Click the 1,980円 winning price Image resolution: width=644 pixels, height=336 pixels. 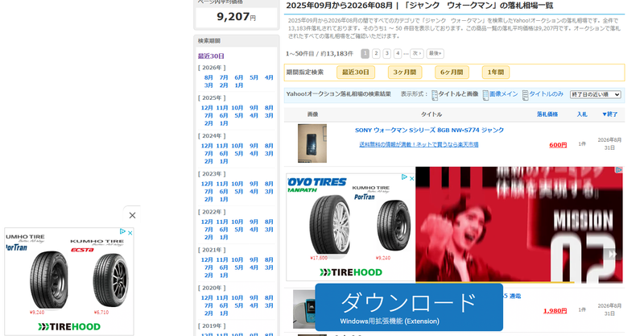[555, 311]
